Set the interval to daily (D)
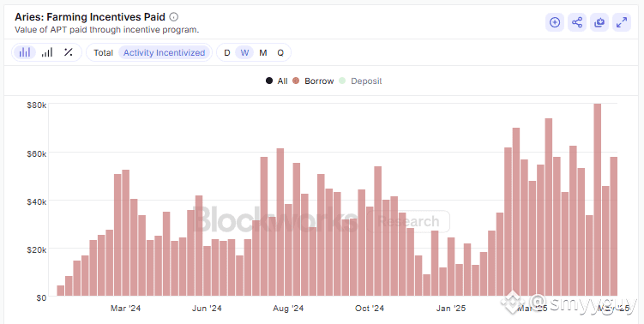This screenshot has height=324, width=644. (226, 52)
